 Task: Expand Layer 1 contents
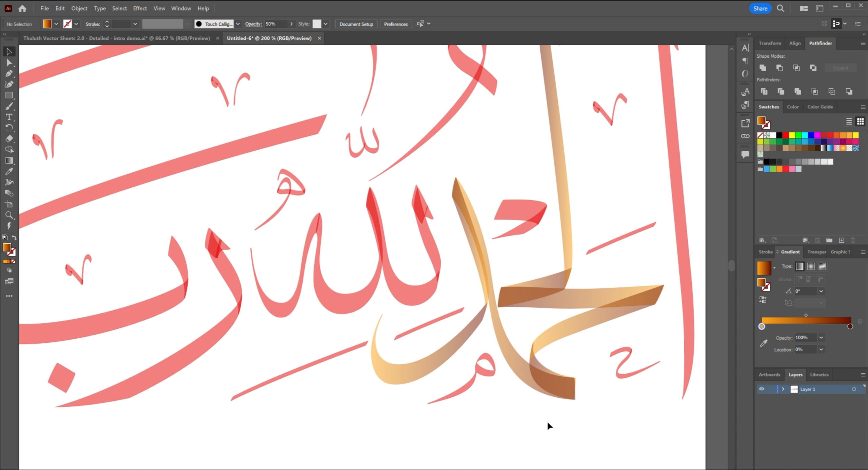783,389
